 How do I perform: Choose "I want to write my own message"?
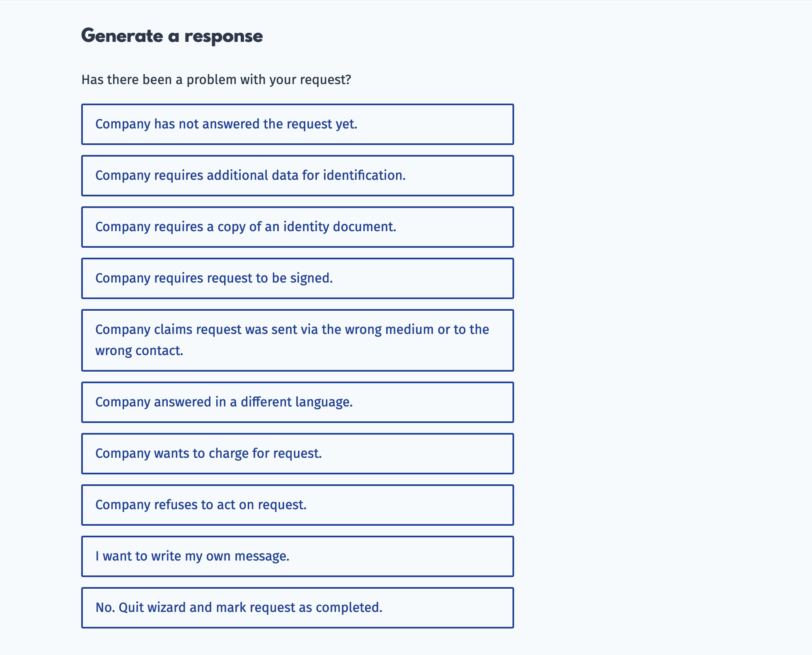pyautogui.click(x=297, y=556)
